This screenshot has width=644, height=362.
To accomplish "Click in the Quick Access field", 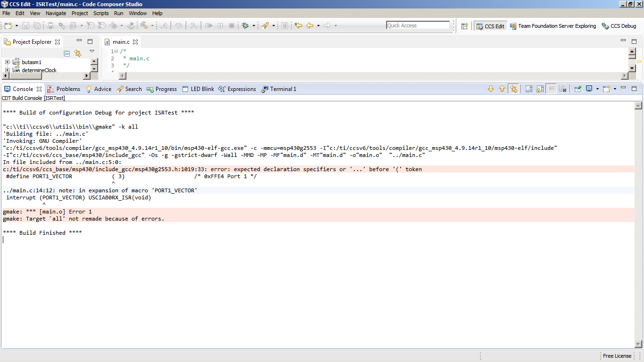I will pos(418,25).
